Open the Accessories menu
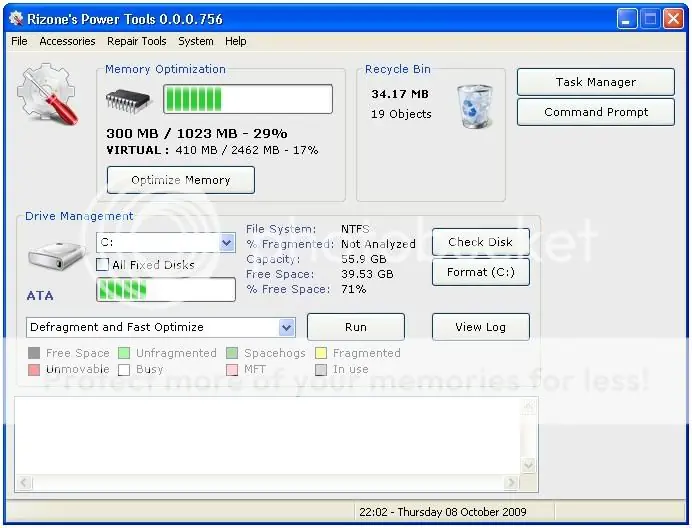Screen dimensions: 692x528 coord(67,41)
